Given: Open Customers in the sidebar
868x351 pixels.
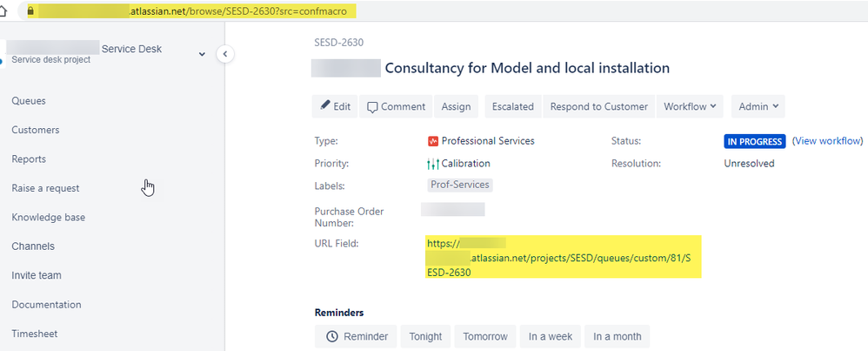Looking at the screenshot, I should [36, 130].
